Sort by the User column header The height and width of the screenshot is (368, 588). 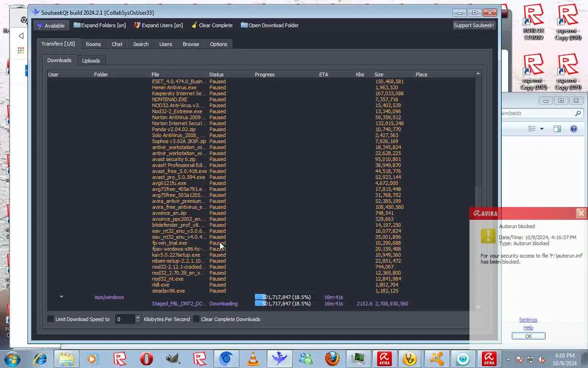[70, 74]
